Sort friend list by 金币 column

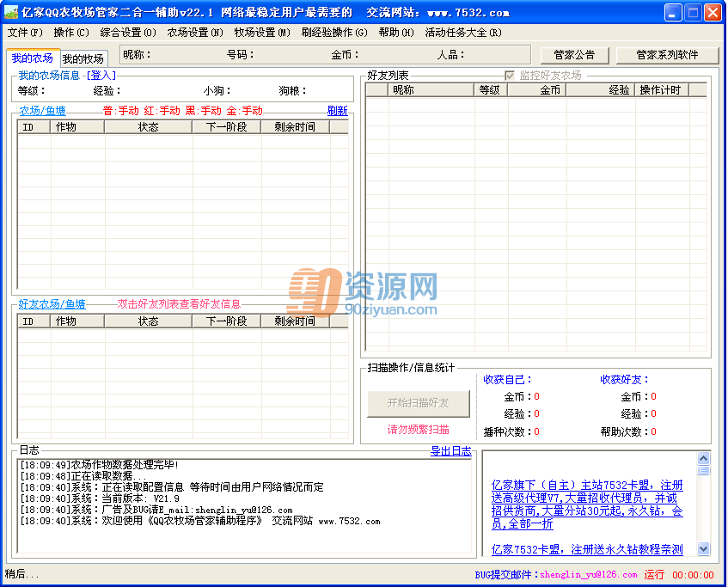click(536, 90)
